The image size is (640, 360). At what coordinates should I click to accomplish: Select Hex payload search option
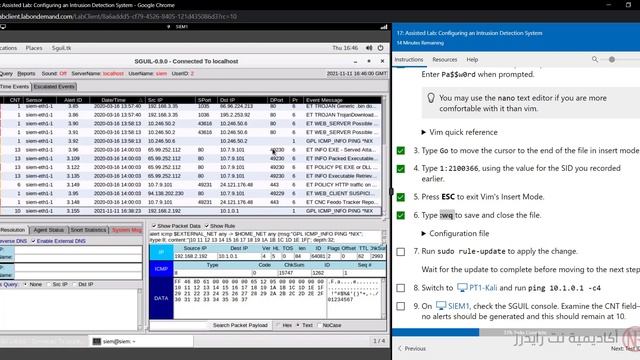(278, 325)
